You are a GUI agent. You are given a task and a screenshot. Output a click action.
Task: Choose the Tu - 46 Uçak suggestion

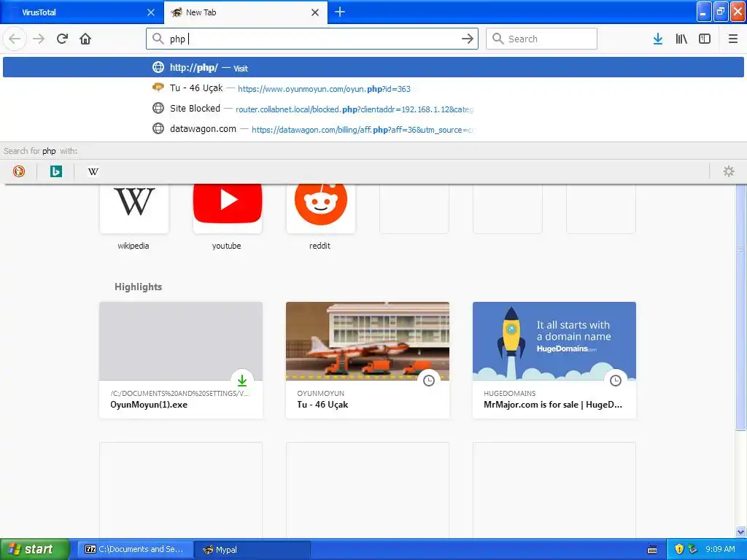[x=373, y=88]
